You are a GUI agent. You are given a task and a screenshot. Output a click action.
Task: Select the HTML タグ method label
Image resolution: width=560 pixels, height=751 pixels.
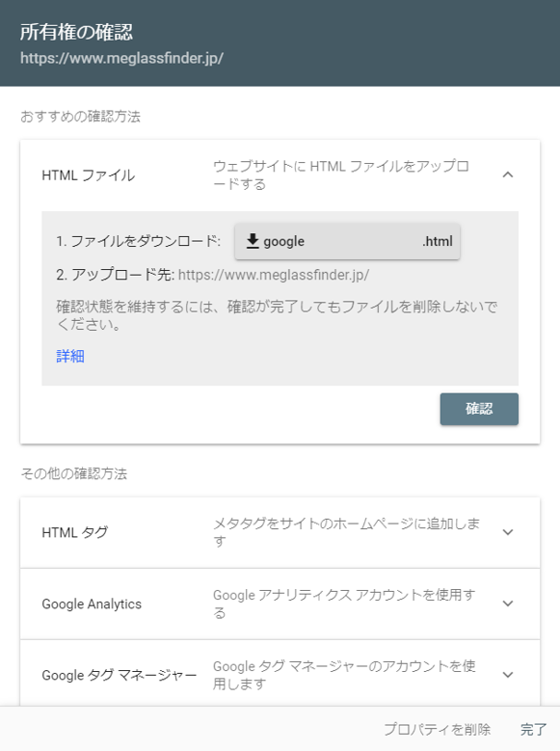point(75,532)
